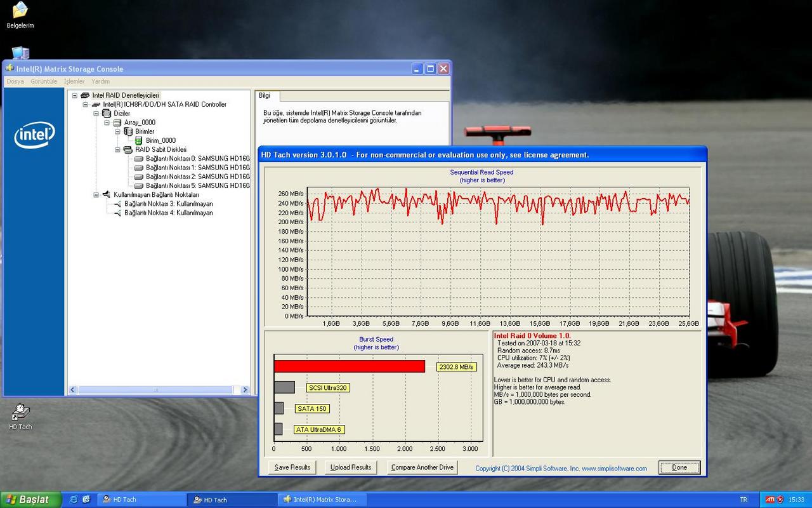Image resolution: width=812 pixels, height=508 pixels.
Task: Click the 2302.8 MB/s burst speed label
Action: point(456,366)
